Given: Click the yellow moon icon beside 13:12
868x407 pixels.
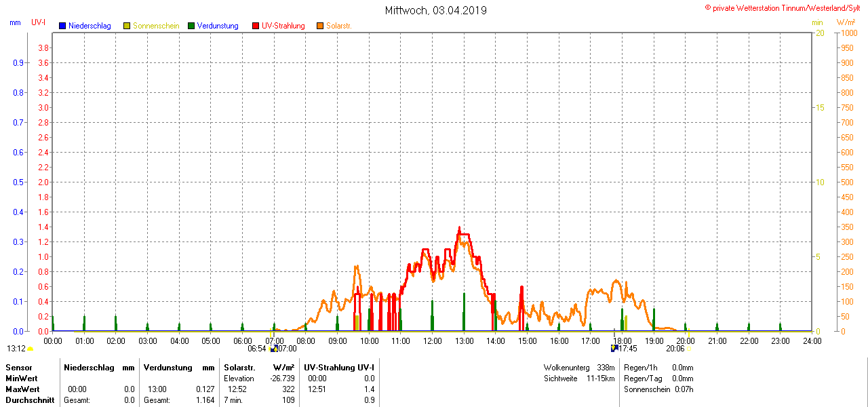Looking at the screenshot, I should (31, 349).
